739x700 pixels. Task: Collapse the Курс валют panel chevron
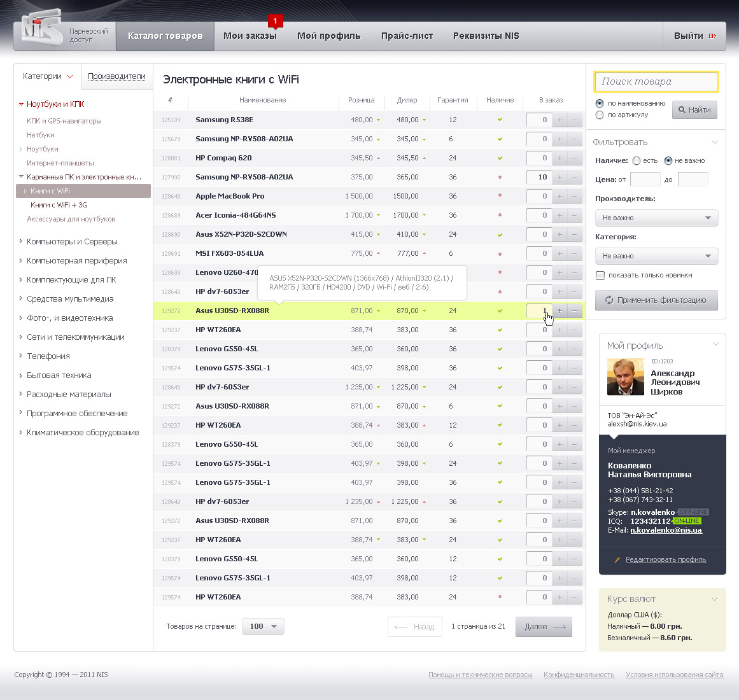tap(714, 599)
